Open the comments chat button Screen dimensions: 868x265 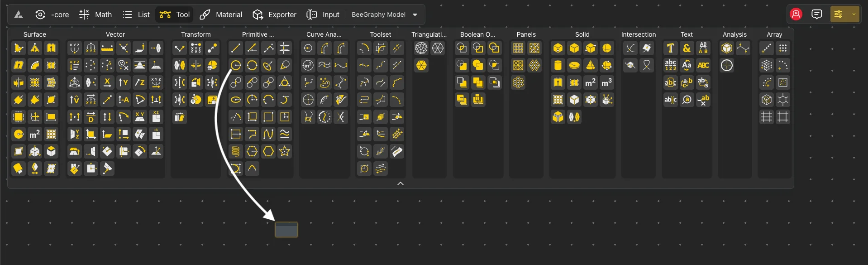click(817, 14)
